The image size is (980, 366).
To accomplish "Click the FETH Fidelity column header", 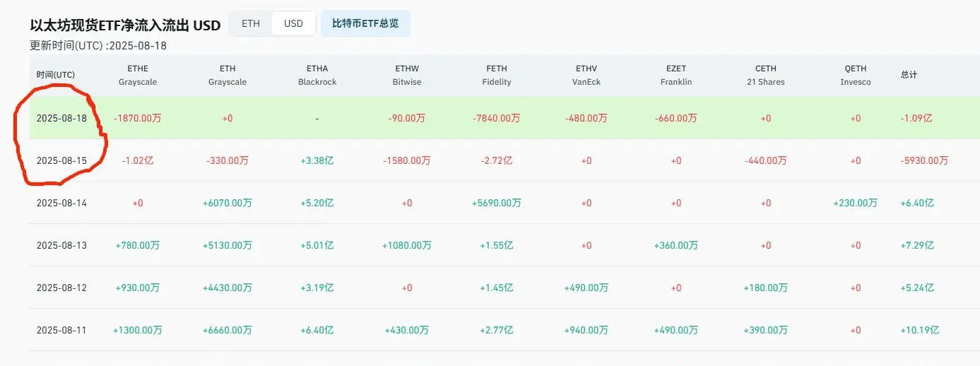I will 497,75.
